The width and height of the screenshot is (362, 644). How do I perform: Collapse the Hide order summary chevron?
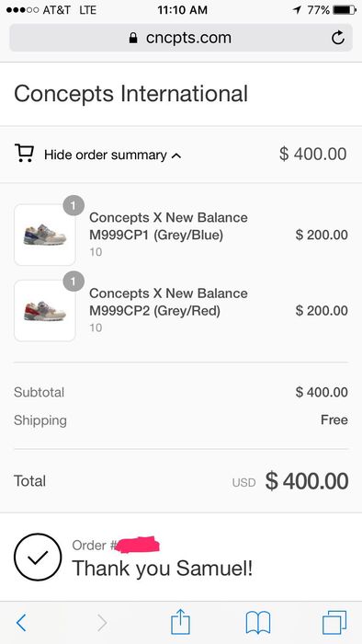[x=175, y=155]
